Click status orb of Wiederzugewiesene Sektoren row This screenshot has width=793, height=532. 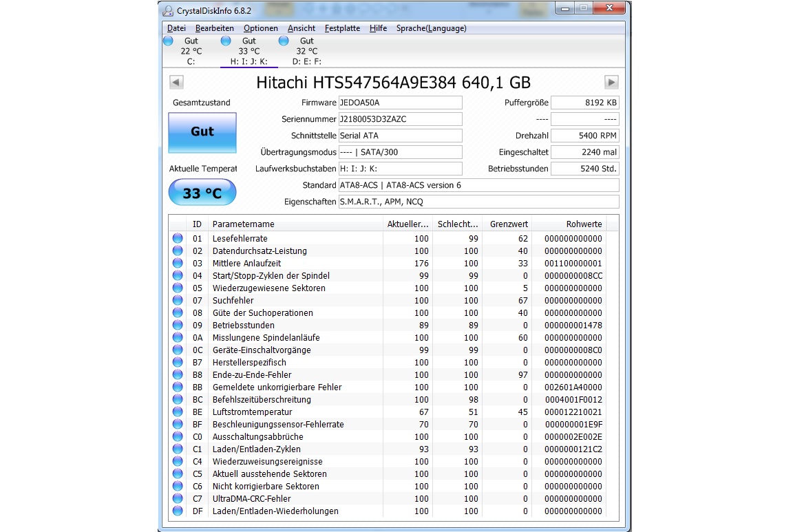click(x=178, y=288)
